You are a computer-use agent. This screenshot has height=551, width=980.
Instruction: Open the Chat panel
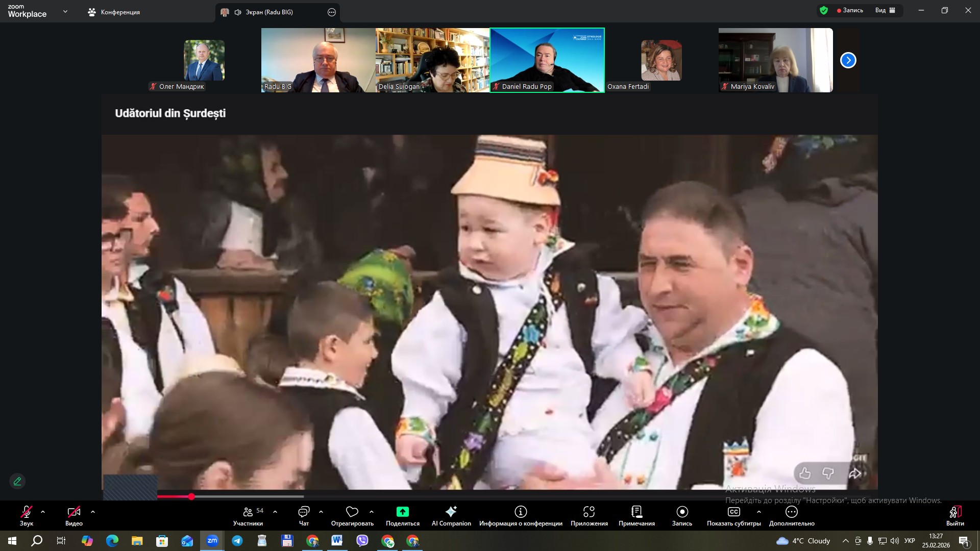304,515
